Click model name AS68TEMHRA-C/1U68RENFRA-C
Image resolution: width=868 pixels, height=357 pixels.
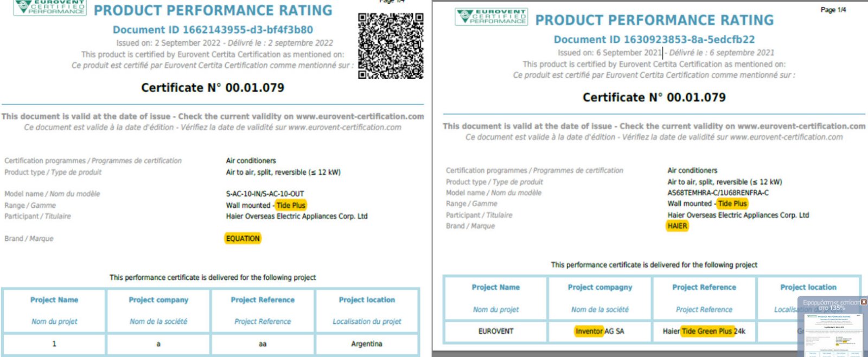click(x=718, y=193)
